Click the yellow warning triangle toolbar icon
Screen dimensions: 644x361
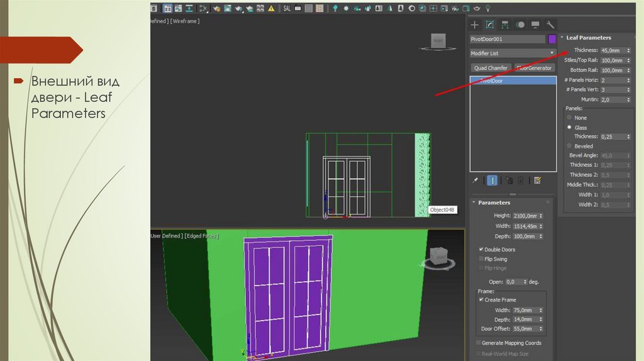tap(271, 8)
